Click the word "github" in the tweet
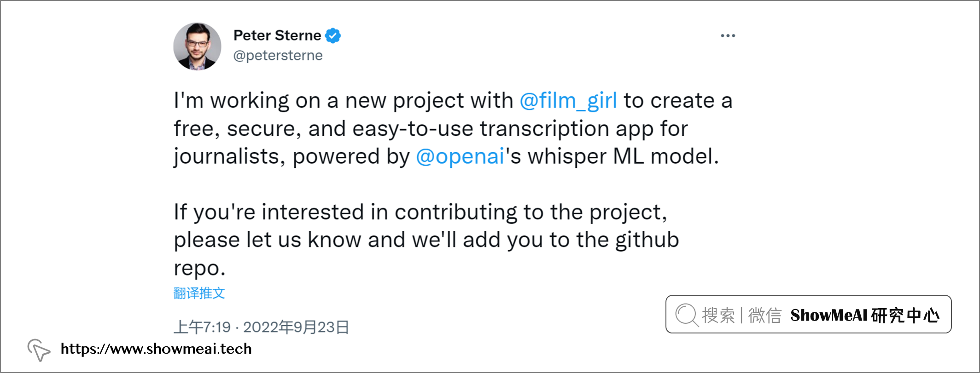This screenshot has width=980, height=373. [647, 240]
